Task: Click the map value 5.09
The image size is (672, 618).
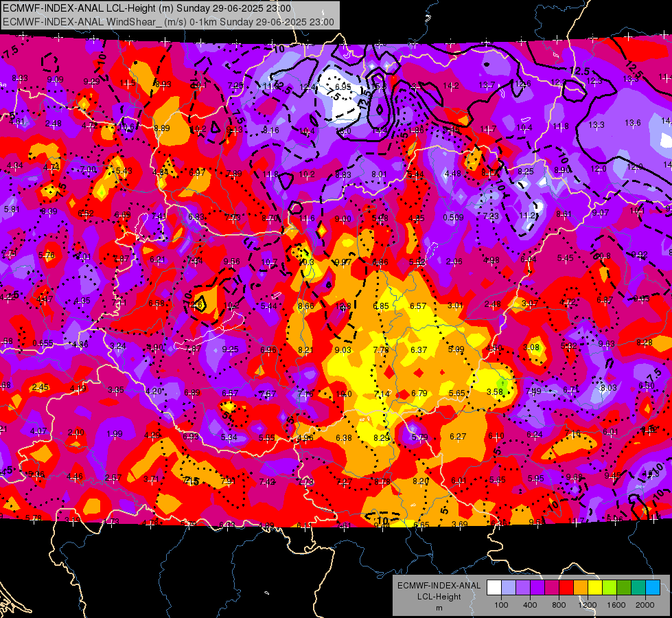Action: pyautogui.click(x=456, y=349)
